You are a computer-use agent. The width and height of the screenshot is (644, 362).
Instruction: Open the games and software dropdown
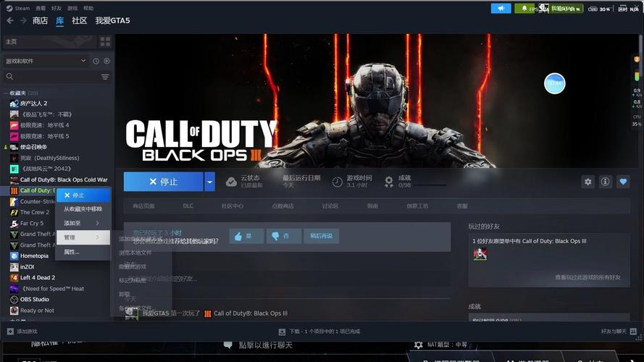pos(46,61)
